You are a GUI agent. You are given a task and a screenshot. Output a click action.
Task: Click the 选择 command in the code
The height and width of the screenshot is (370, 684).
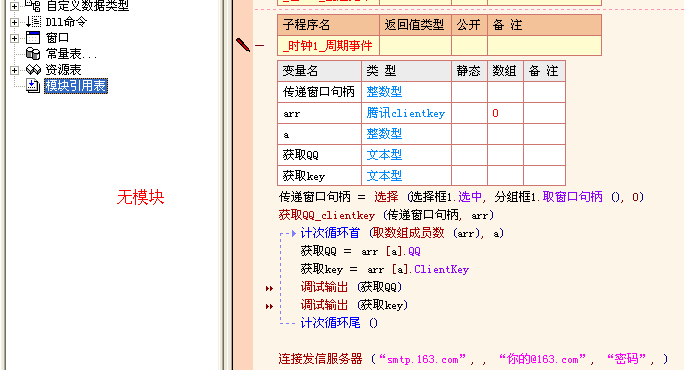coord(386,197)
